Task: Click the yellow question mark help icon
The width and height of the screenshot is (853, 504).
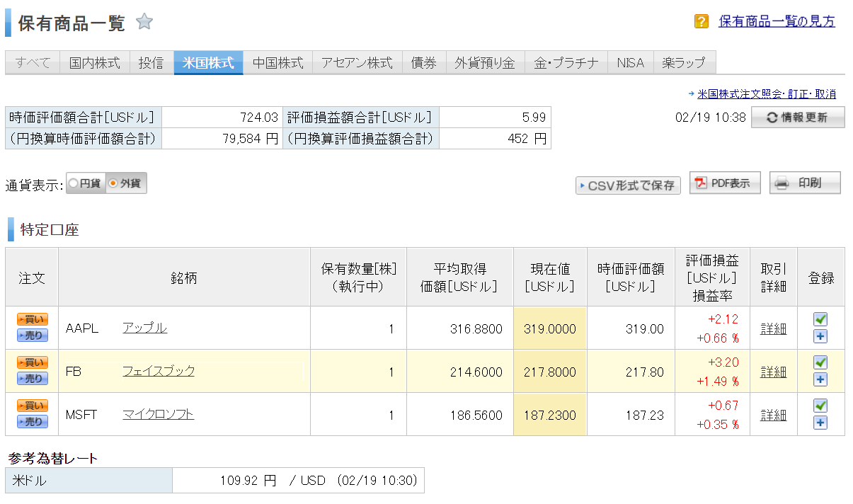Action: click(702, 22)
